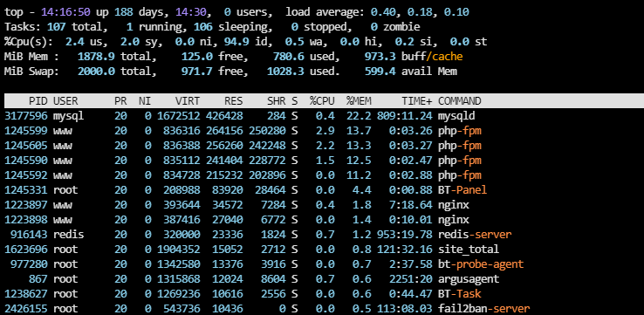The width and height of the screenshot is (644, 315).
Task: Click the 780.6 used memory value
Action: [288, 57]
